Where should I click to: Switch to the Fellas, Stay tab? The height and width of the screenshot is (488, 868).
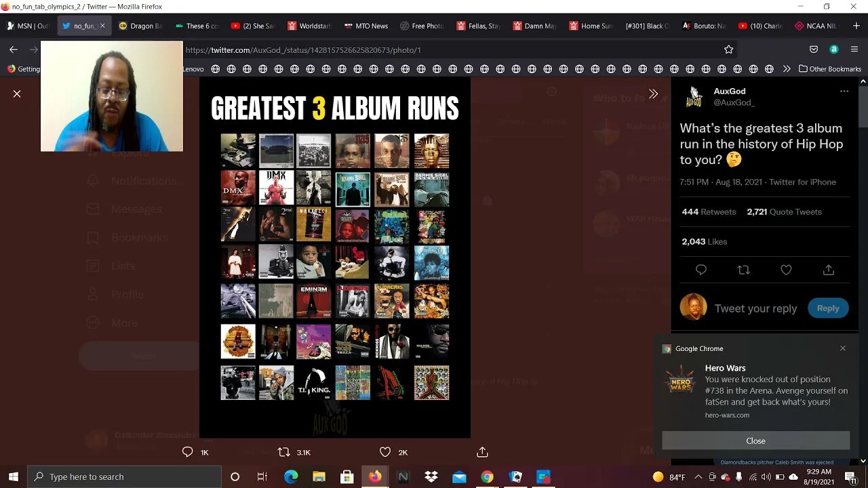point(478,26)
